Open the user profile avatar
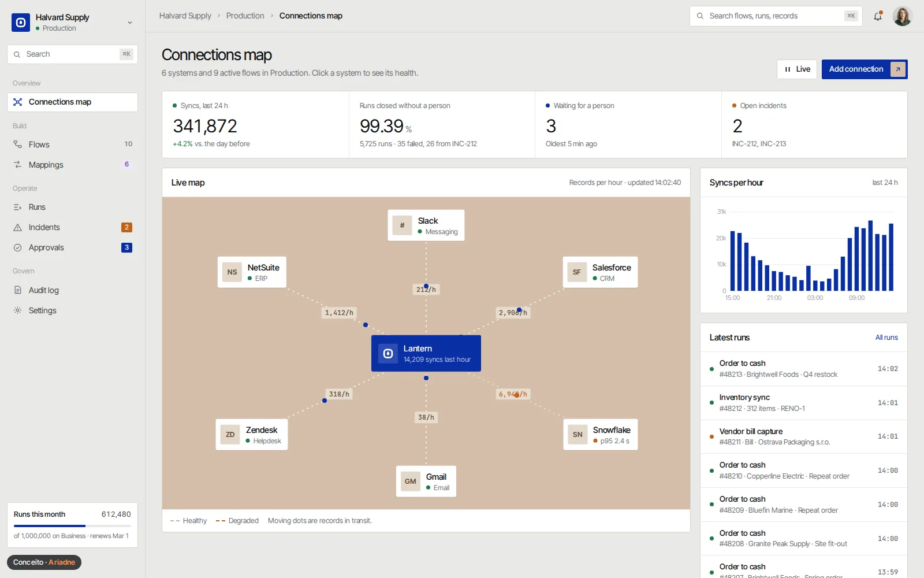 [x=902, y=16]
